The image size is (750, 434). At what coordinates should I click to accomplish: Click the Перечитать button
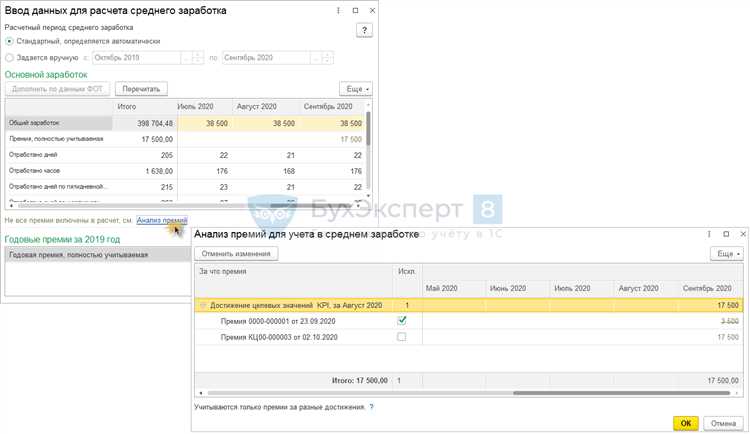141,89
